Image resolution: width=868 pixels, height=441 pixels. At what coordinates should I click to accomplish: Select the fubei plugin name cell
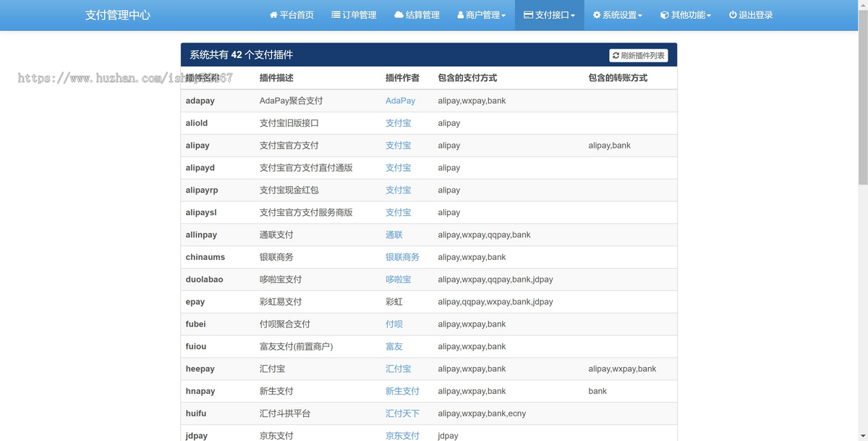point(217,324)
